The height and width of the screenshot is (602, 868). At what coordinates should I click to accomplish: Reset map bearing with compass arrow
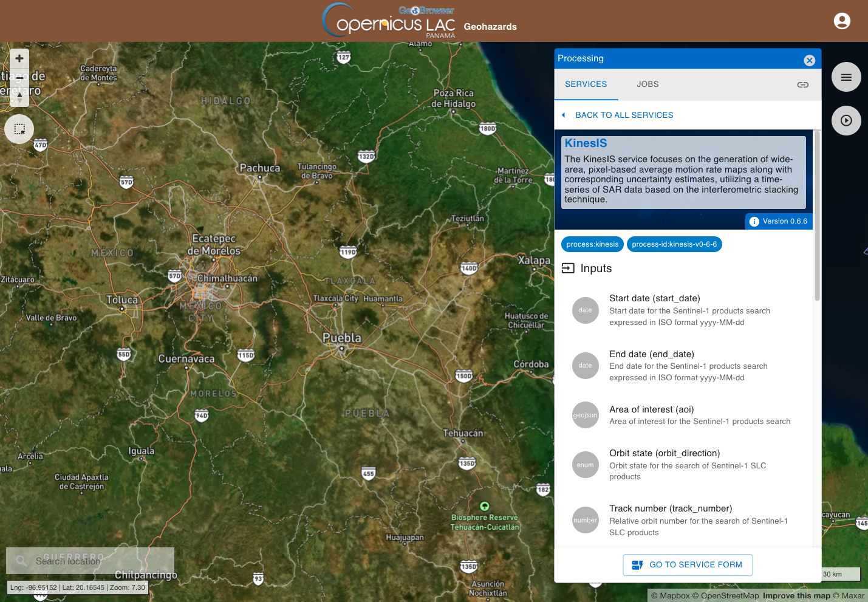click(19, 96)
